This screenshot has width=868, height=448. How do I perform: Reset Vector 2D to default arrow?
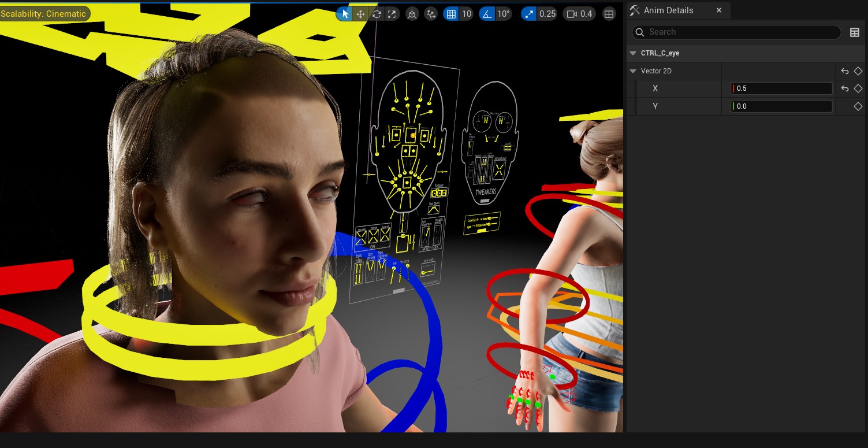click(x=844, y=71)
